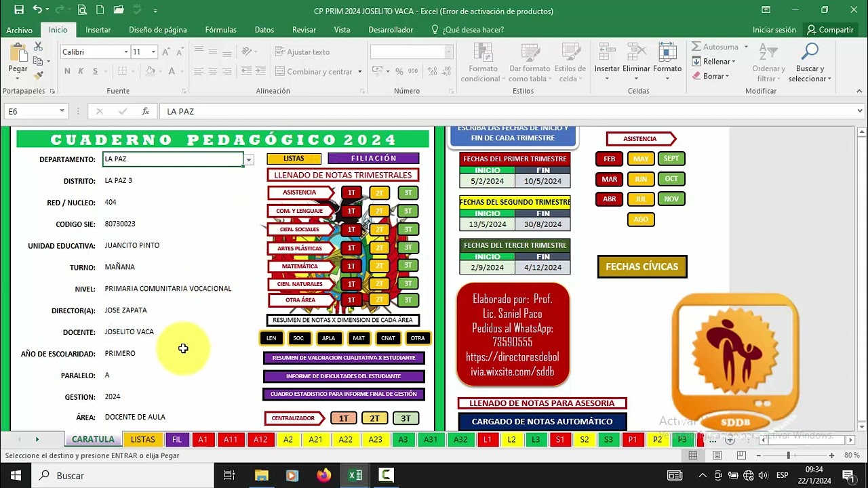Click the Ajustar texto button
Image resolution: width=868 pixels, height=488 pixels.
click(302, 52)
